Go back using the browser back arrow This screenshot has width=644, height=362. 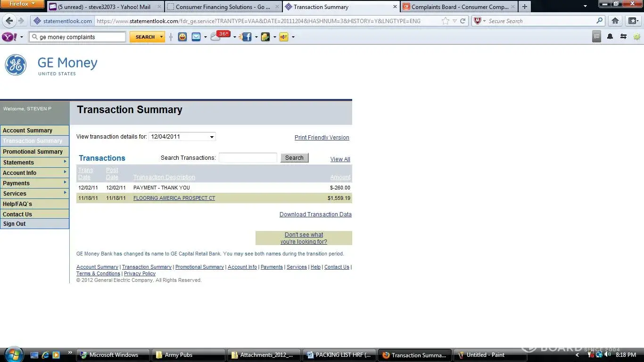pyautogui.click(x=9, y=21)
